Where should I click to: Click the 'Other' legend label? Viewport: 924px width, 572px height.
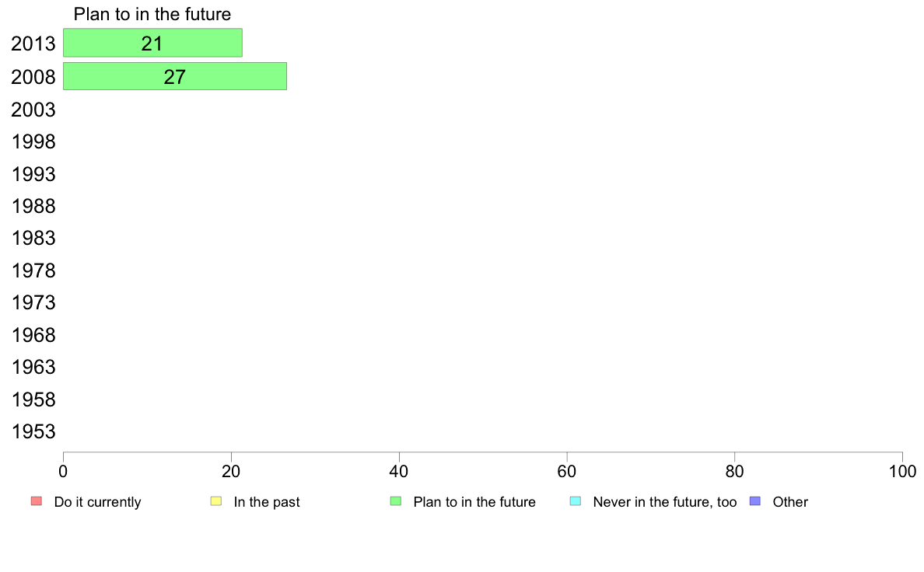[790, 502]
